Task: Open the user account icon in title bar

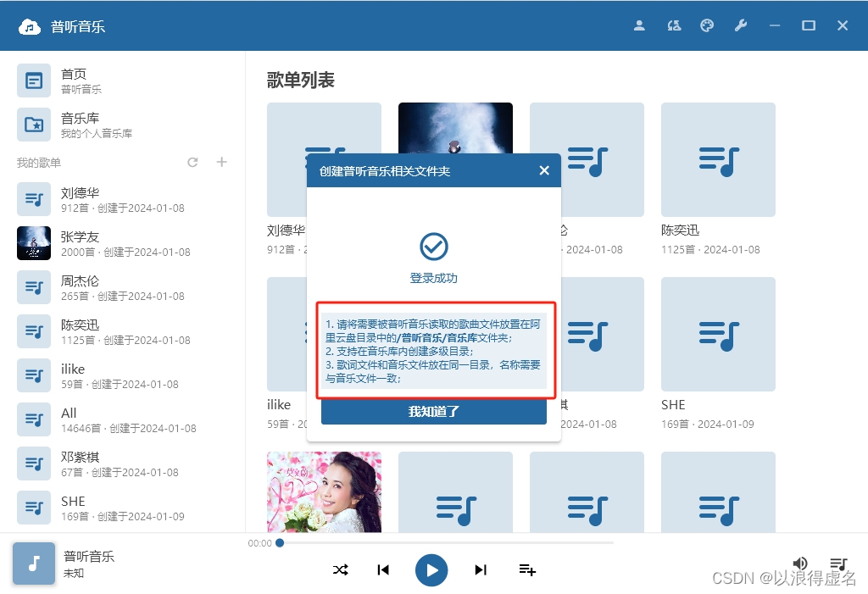Action: [639, 25]
